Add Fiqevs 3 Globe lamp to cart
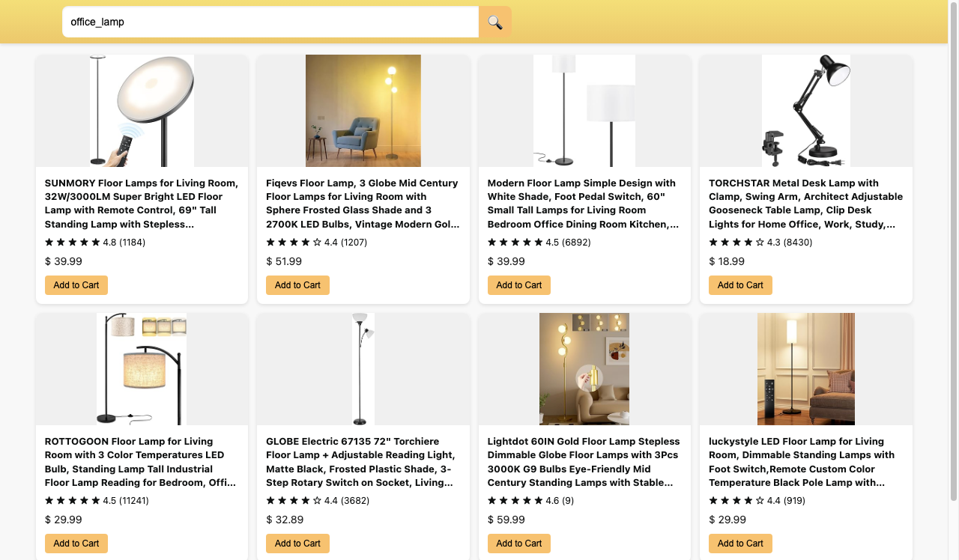The height and width of the screenshot is (560, 959). (297, 285)
